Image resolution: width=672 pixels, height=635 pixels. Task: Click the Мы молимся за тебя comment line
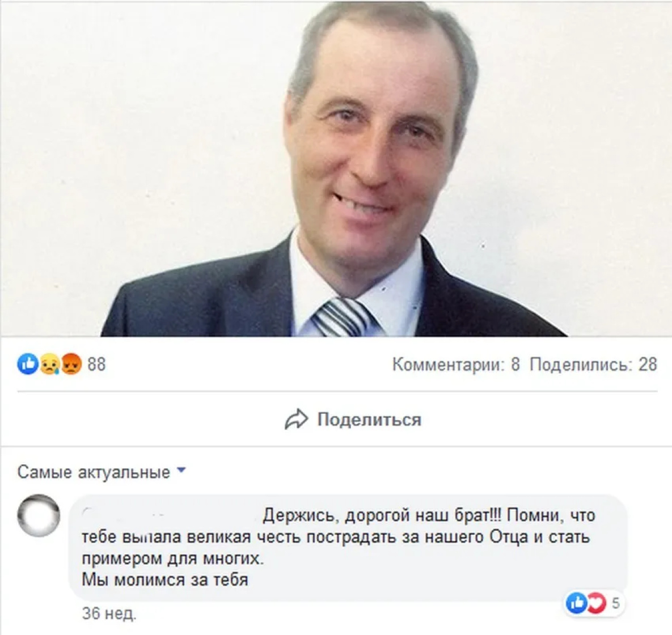click(165, 580)
